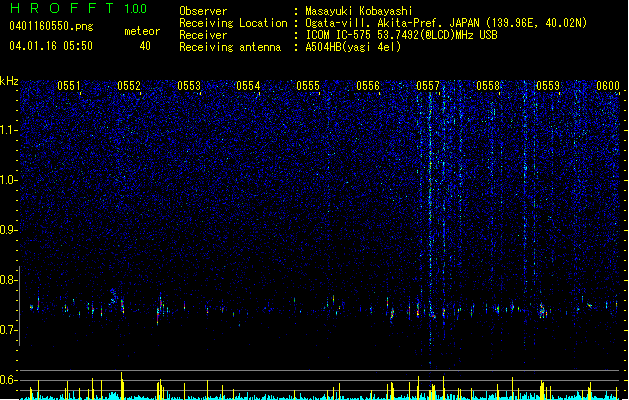This screenshot has width=629, height=400.
Task: Click the 1.1 kHz axis label
Action: pyautogui.click(x=9, y=130)
